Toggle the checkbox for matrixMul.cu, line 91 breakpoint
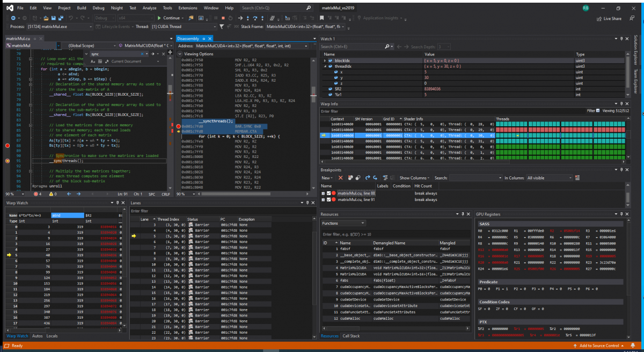The height and width of the screenshot is (352, 644). 330,200
